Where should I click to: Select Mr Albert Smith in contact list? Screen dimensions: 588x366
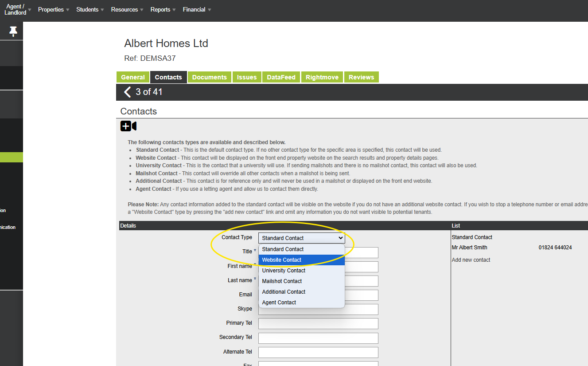pos(469,248)
